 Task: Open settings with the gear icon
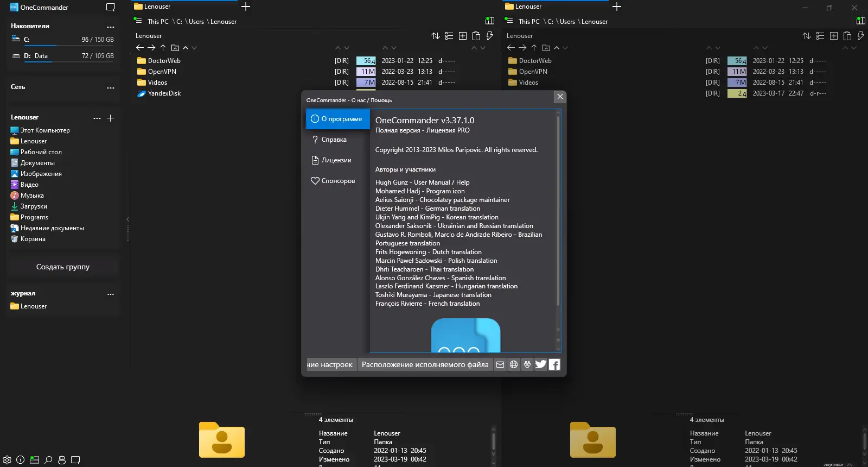click(x=7, y=460)
